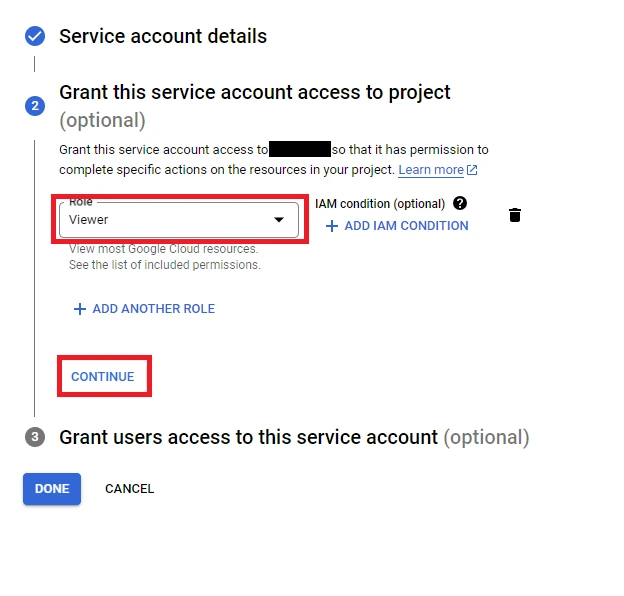Click the Role field's dropdown arrow
The image size is (624, 596).
[x=279, y=220]
